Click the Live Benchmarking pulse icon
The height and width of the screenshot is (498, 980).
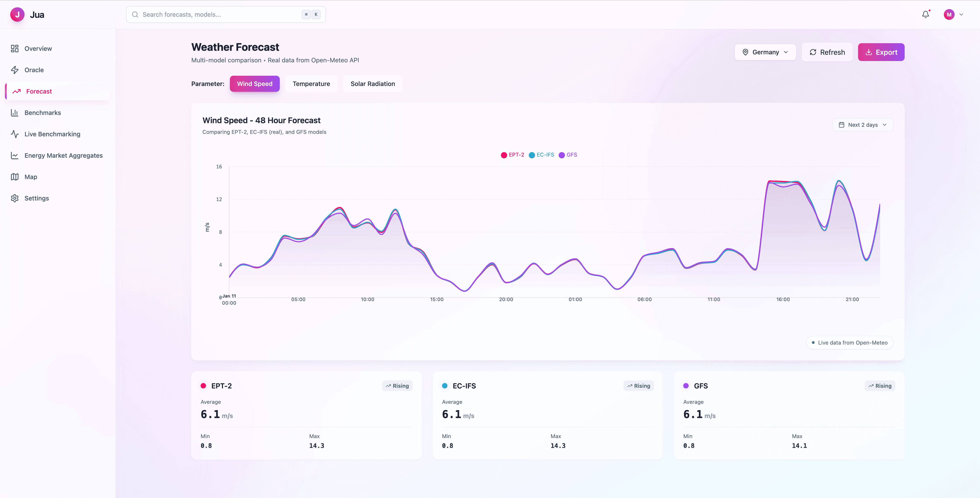[14, 134]
